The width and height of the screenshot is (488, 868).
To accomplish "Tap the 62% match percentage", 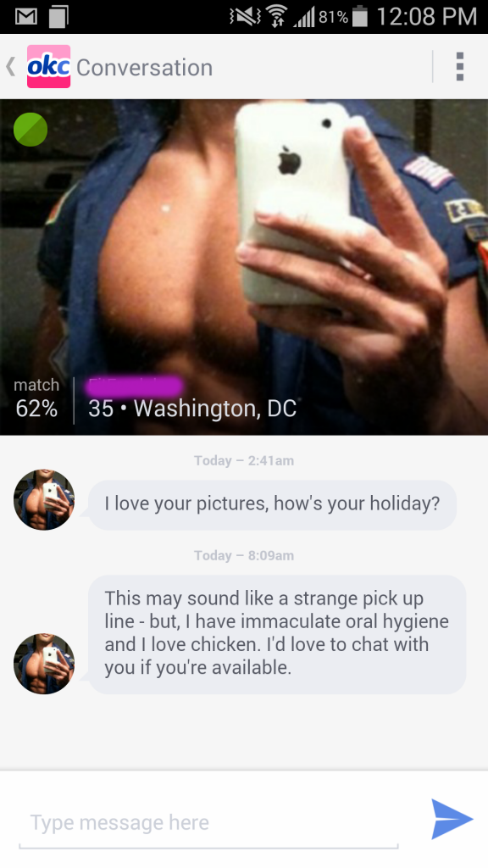I will 36,409.
